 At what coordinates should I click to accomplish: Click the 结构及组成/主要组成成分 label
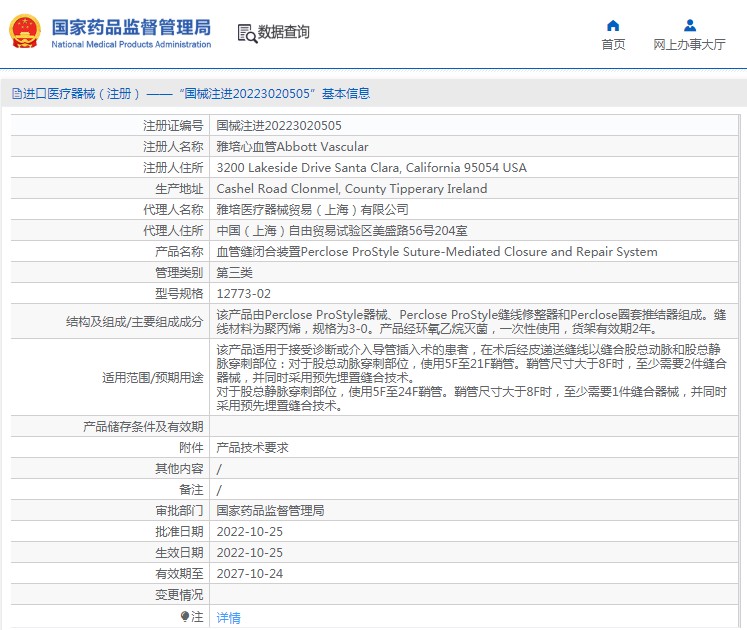135,322
